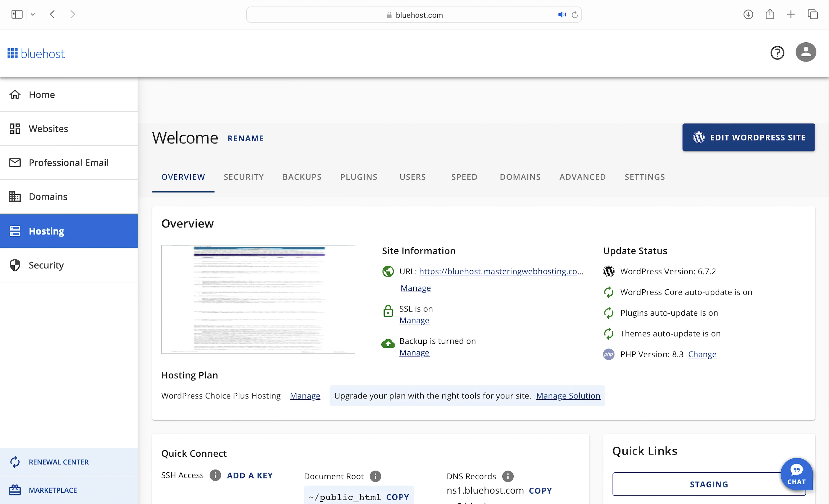829x504 pixels.
Task: Reload the page in address bar
Action: [x=575, y=15]
